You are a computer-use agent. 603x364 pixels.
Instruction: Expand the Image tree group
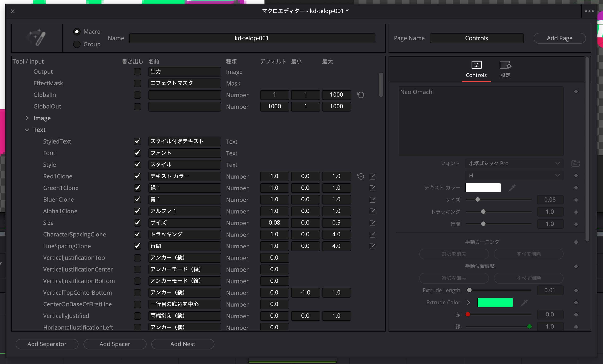coord(27,118)
